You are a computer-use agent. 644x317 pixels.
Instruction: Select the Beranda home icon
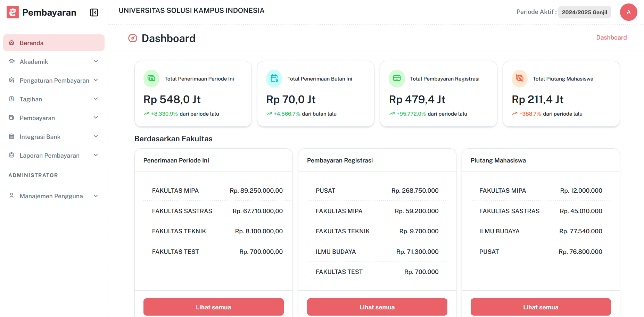pyautogui.click(x=11, y=42)
